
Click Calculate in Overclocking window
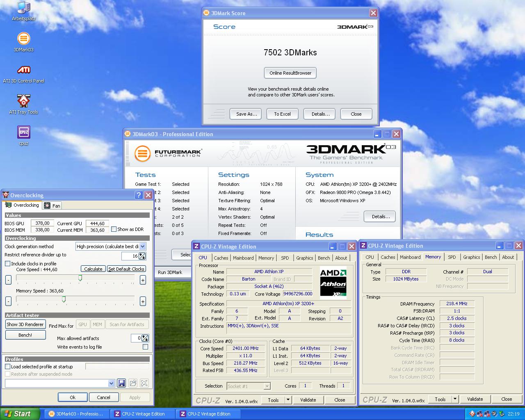[x=93, y=269]
